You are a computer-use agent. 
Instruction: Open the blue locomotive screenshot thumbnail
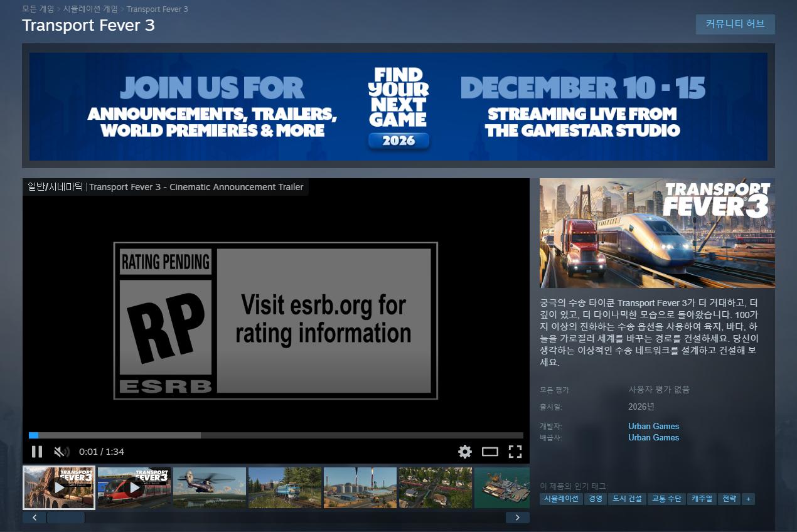coord(285,487)
